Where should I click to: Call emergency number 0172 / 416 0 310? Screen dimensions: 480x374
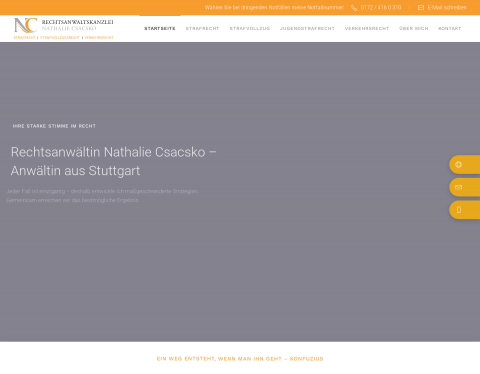click(381, 8)
